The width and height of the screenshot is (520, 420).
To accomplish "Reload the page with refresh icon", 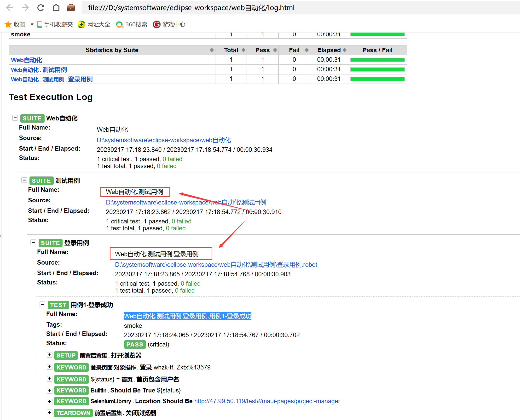I will pyautogui.click(x=41, y=8).
